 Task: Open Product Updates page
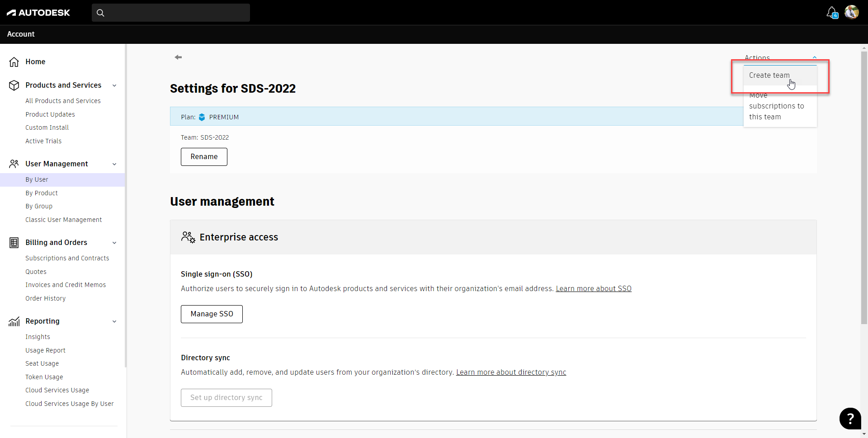coord(50,114)
